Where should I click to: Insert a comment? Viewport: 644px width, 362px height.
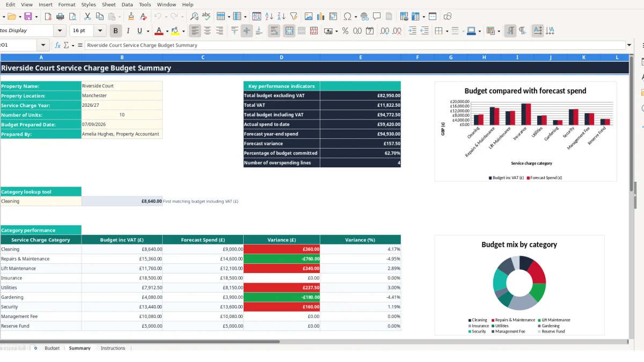coord(377,17)
